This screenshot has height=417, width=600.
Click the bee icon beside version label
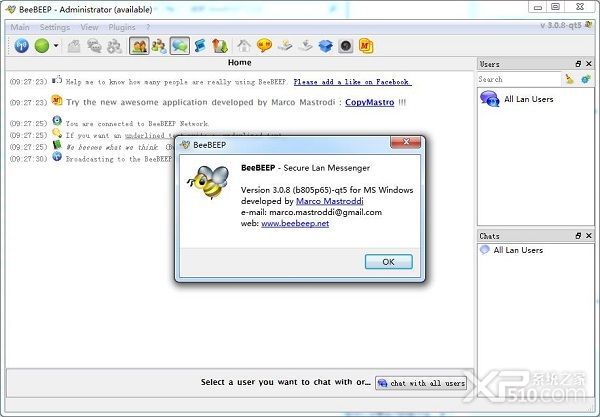click(x=588, y=25)
